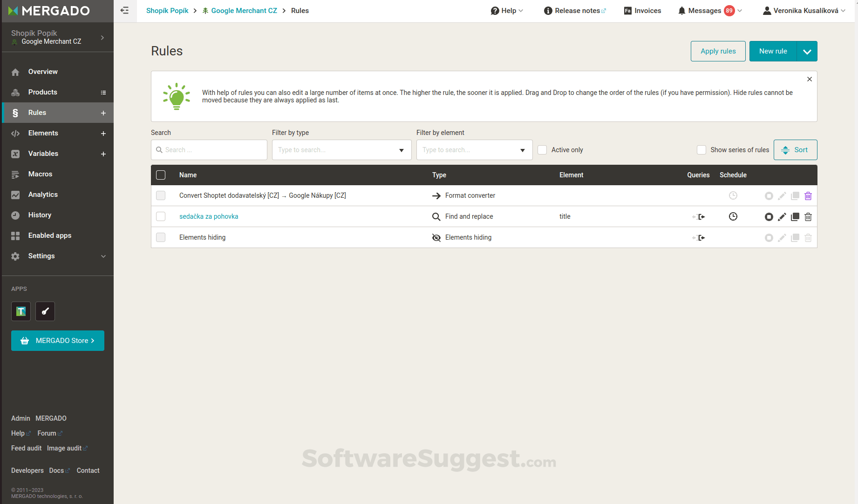Expand the New rule button dropdown arrow
The image size is (858, 504).
pyautogui.click(x=807, y=51)
